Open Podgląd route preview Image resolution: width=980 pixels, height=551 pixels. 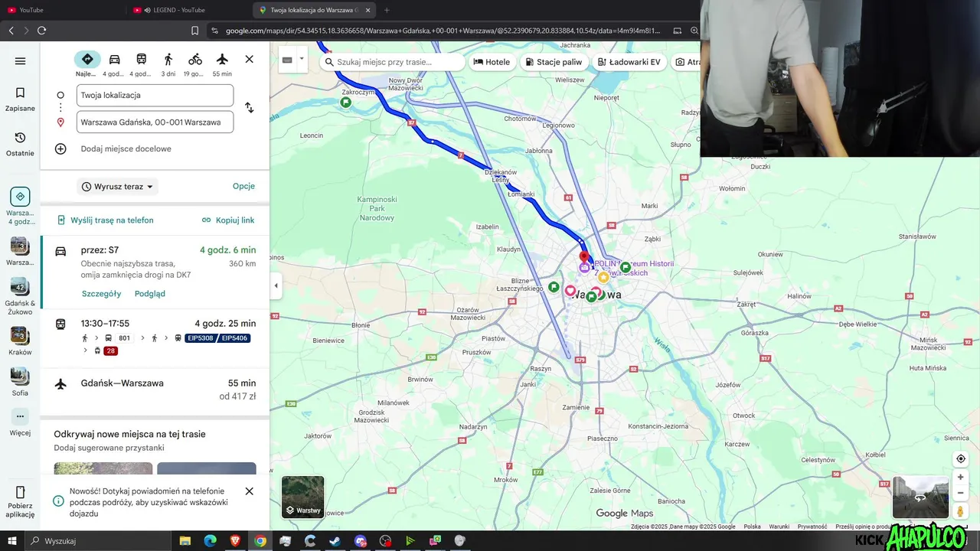pos(150,294)
